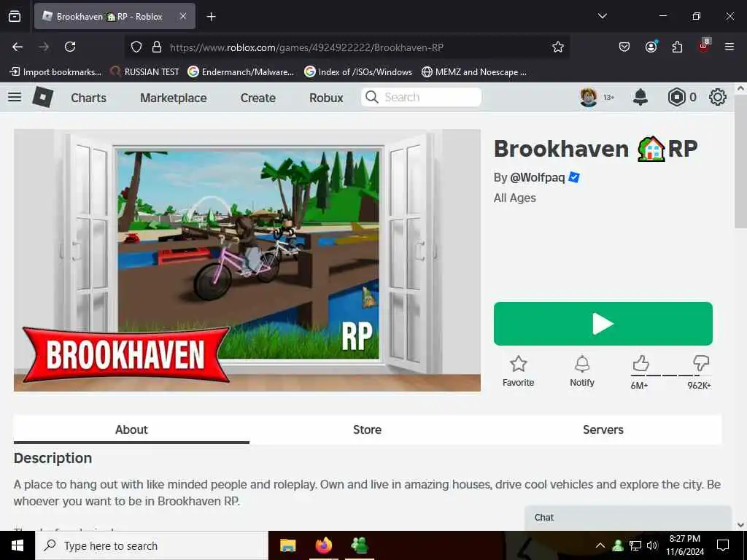
Task: Like the game with thumbs up
Action: (x=640, y=364)
